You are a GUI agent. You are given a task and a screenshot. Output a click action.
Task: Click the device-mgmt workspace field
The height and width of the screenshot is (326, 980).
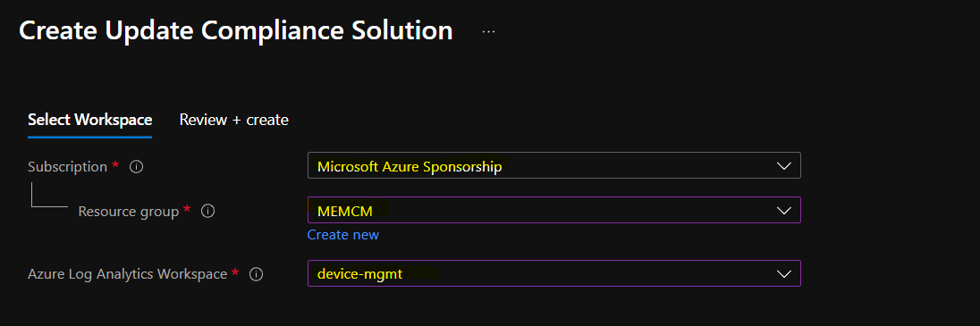point(553,273)
